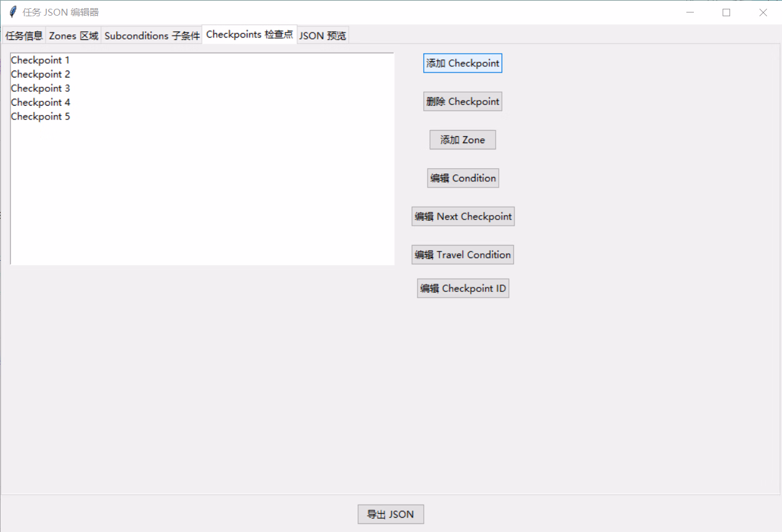Select Checkpoint 3 in the list
This screenshot has height=532, width=782.
click(x=202, y=88)
